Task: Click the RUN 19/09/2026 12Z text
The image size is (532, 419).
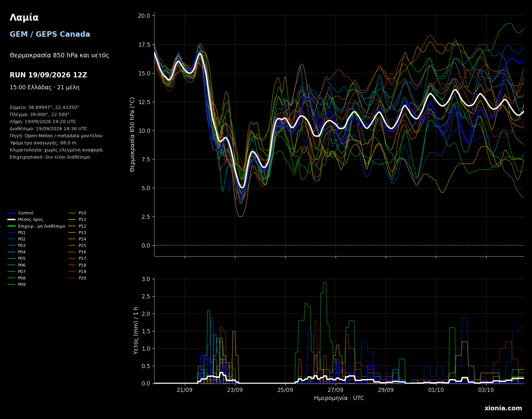Action: point(48,75)
